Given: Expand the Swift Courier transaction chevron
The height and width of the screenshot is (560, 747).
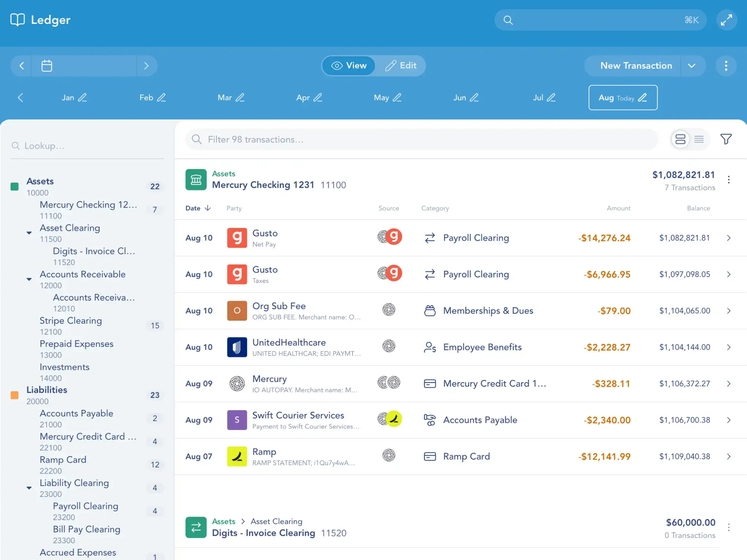Looking at the screenshot, I should [x=728, y=420].
